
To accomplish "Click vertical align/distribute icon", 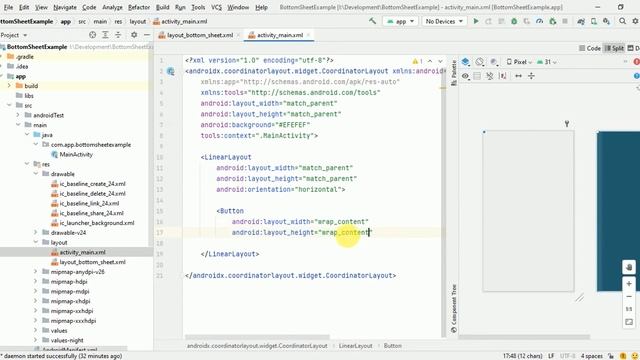I will click(x=531, y=76).
